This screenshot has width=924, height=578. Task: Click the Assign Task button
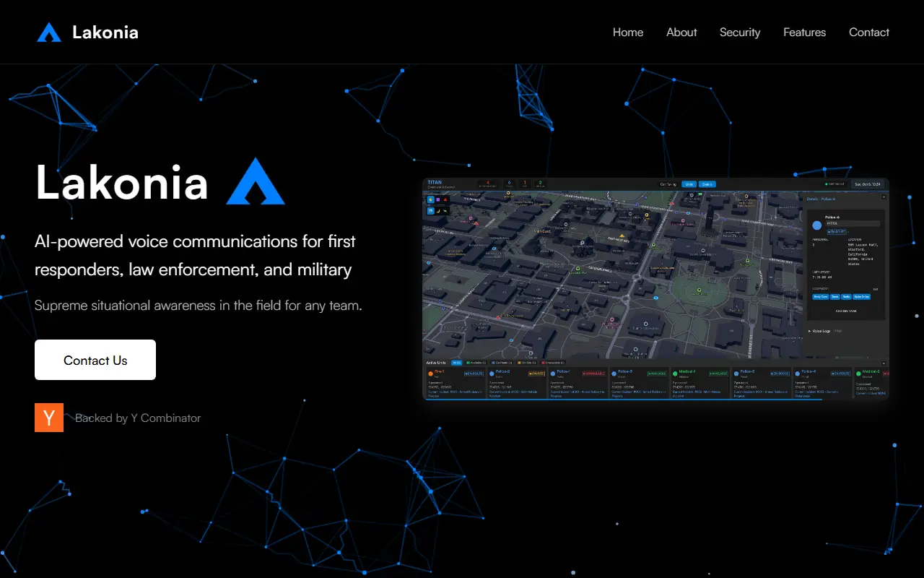pos(846,311)
